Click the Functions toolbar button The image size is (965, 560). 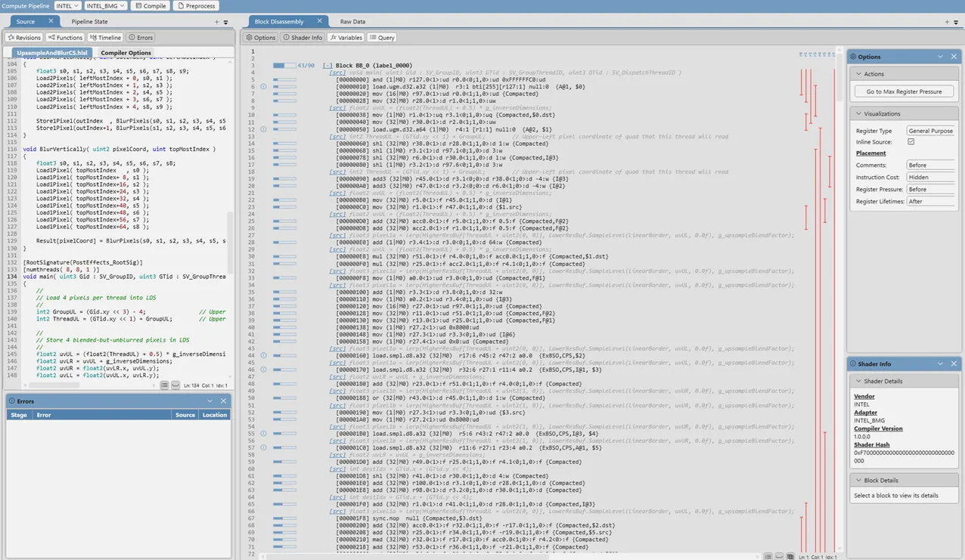pyautogui.click(x=65, y=37)
